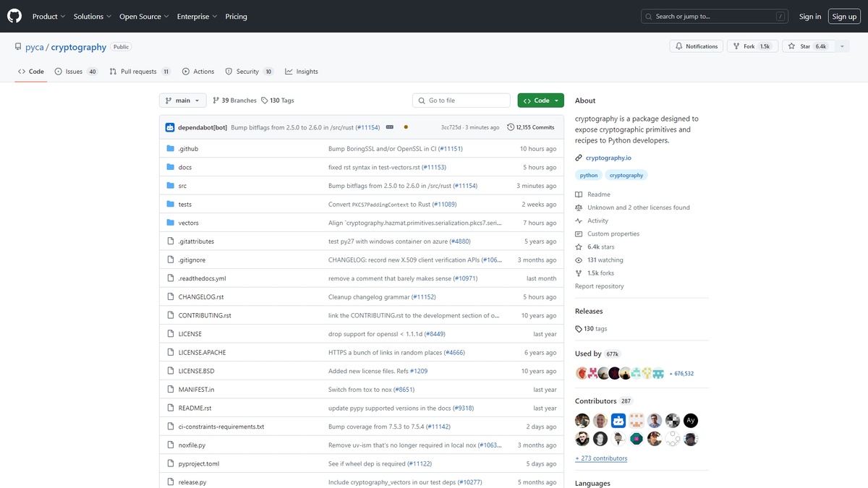The height and width of the screenshot is (488, 868).
Task: Click the Star button
Action: [808, 46]
